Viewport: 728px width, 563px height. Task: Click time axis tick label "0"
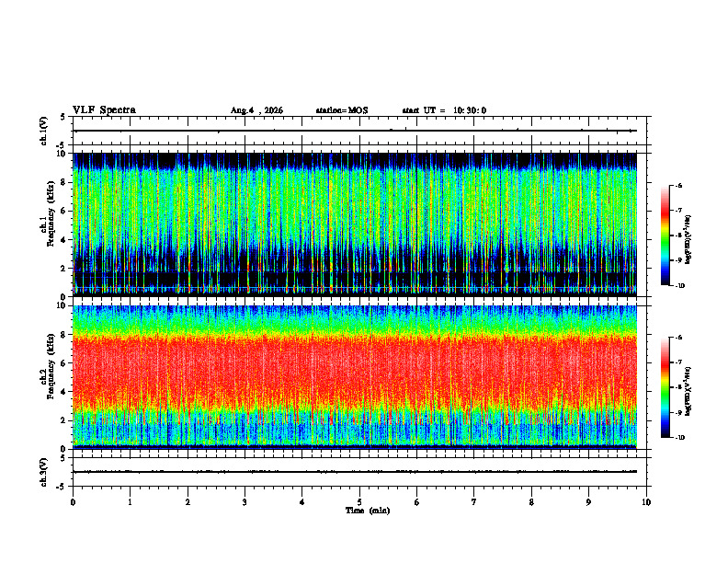coord(73,502)
